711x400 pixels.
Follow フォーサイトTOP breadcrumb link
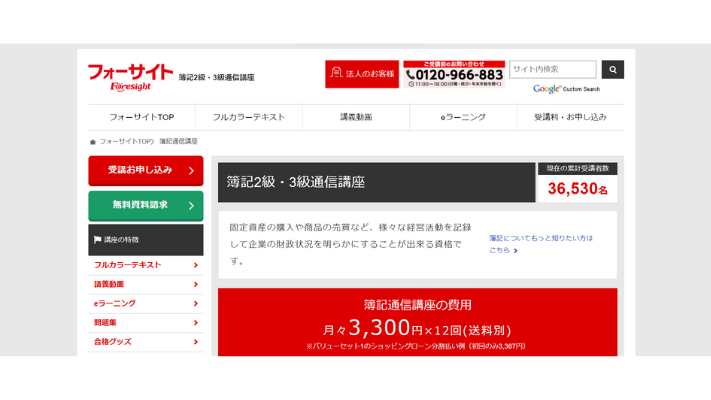pyautogui.click(x=127, y=141)
